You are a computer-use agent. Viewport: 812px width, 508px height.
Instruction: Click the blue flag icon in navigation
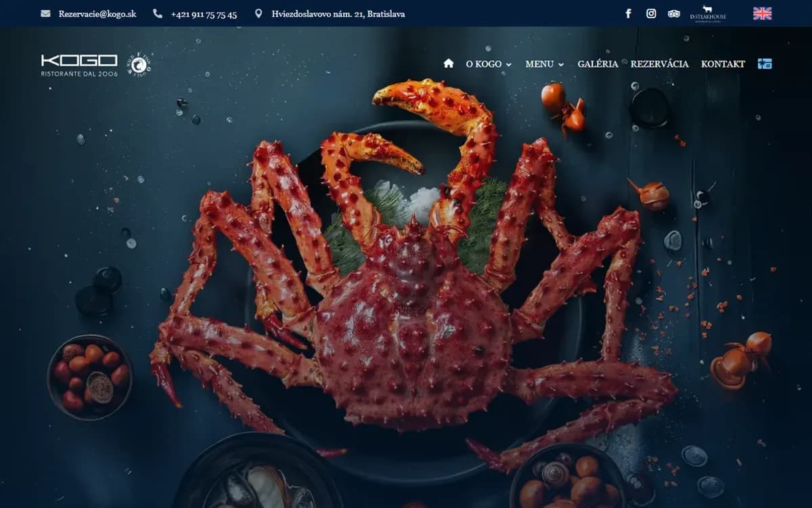(765, 64)
